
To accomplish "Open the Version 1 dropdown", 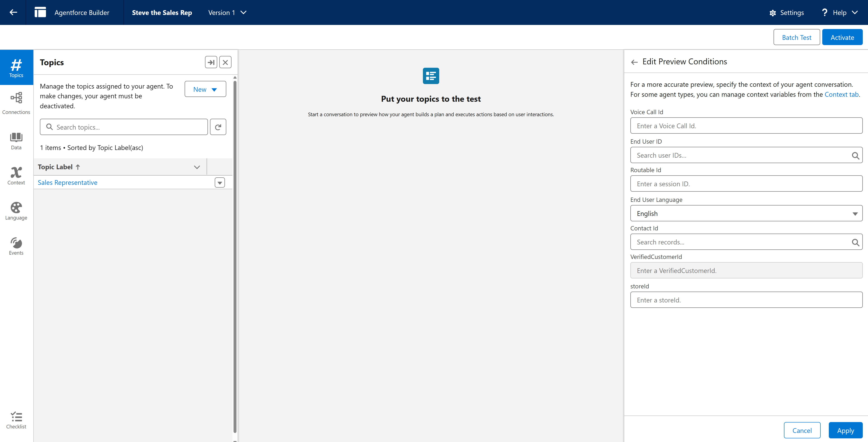I will [x=227, y=12].
